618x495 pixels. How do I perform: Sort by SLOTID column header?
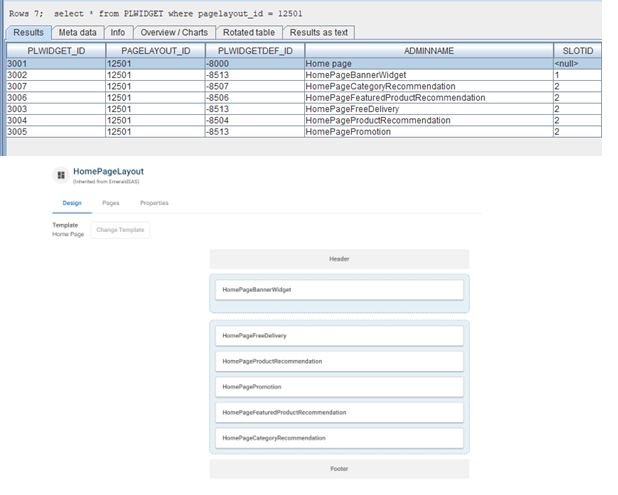(x=577, y=51)
